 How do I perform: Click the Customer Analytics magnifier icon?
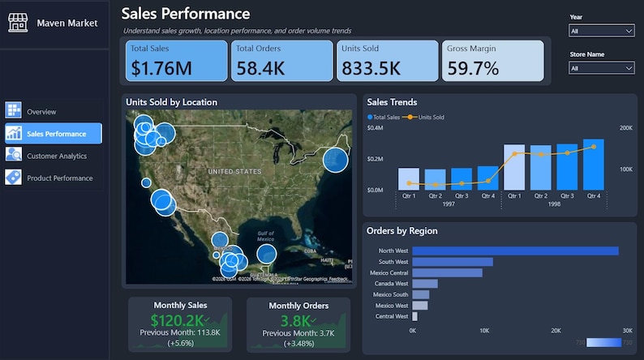click(x=14, y=155)
